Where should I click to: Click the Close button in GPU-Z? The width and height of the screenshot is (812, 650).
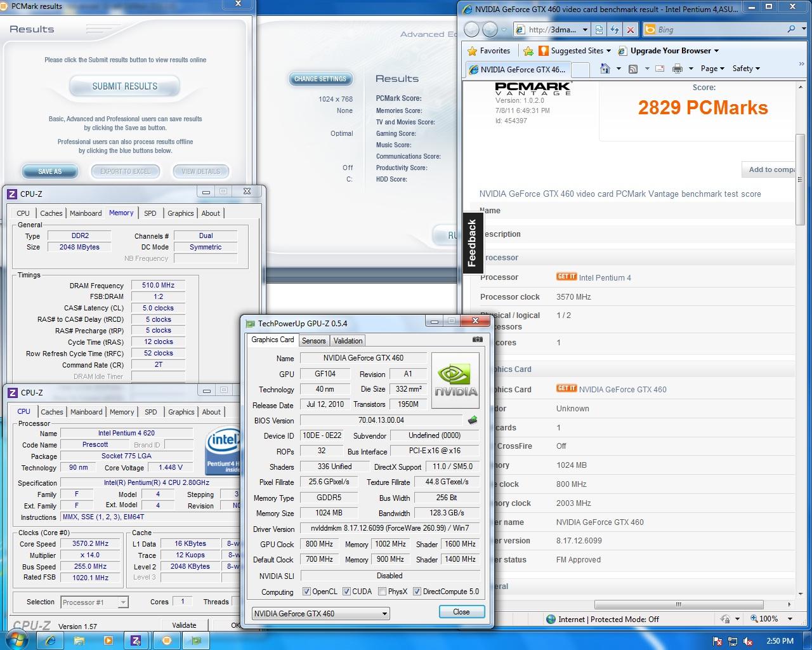(x=461, y=612)
